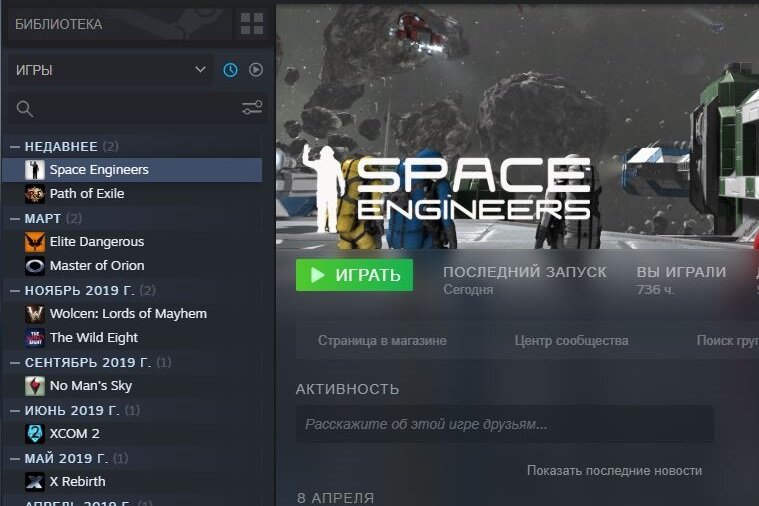Select No Man's Sky entry
The width and height of the screenshot is (759, 506).
tap(132, 386)
